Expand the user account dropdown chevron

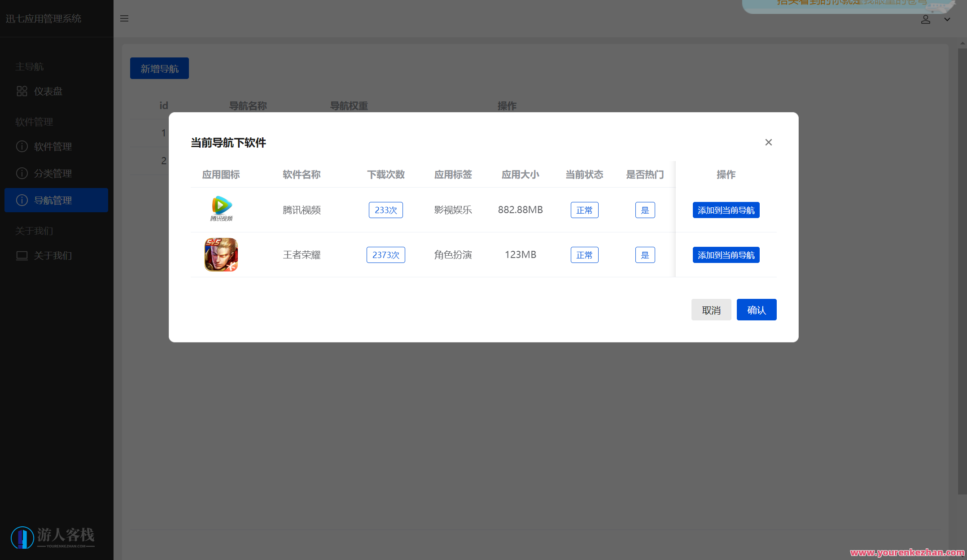click(947, 19)
